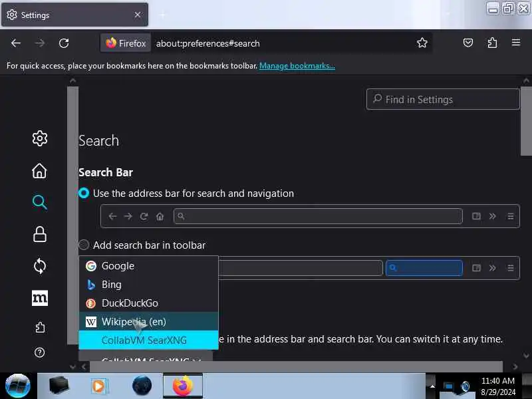Open the Extensions puzzle icon in toolbar
This screenshot has height=399, width=532.
click(492, 43)
